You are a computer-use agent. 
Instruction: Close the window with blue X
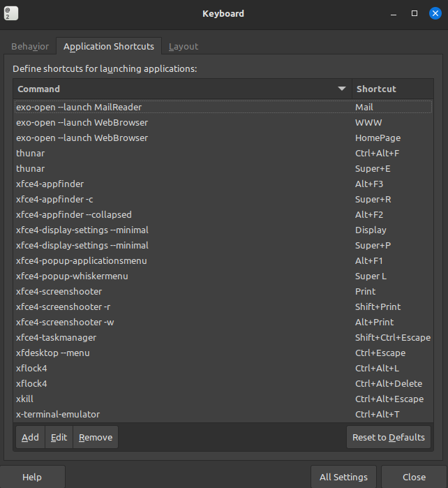pyautogui.click(x=435, y=13)
